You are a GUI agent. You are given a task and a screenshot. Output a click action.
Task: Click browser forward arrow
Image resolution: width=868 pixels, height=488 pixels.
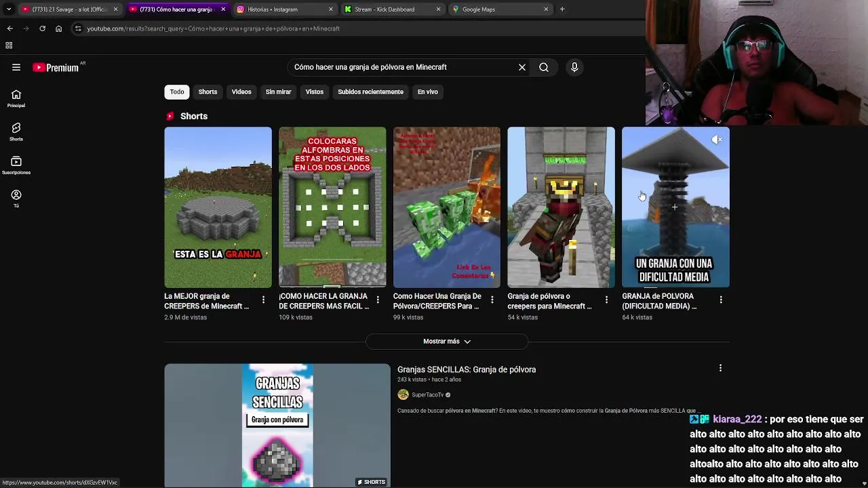[26, 28]
